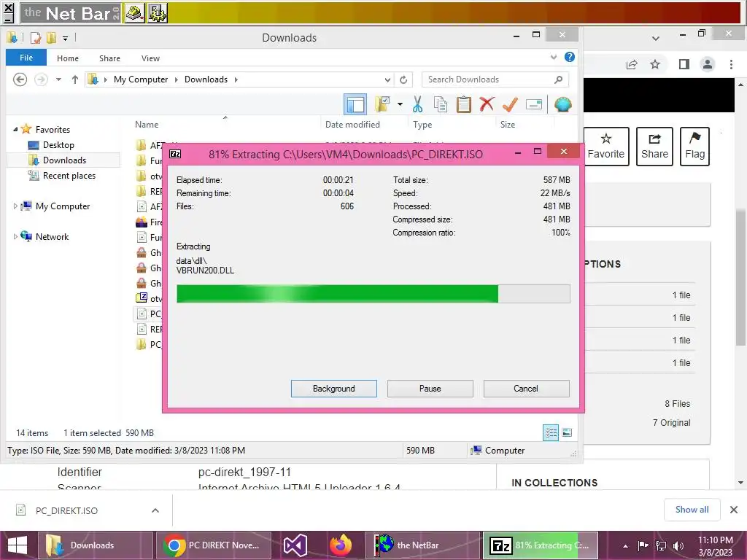Click the Net Bar gear settings icon
The image size is (747, 560).
click(x=158, y=13)
